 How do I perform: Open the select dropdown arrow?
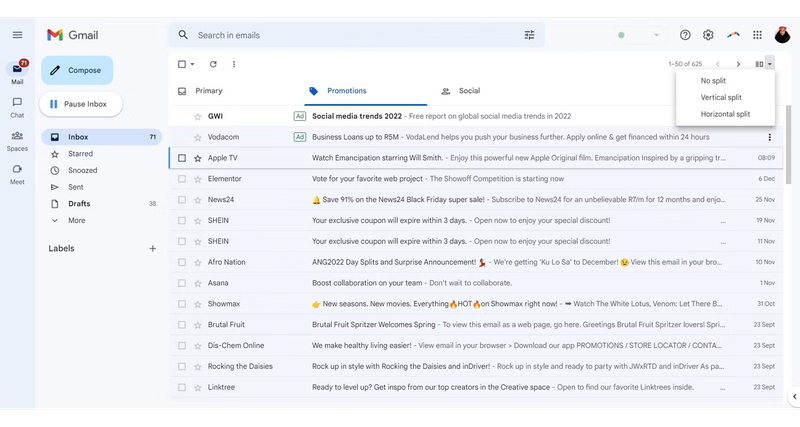tap(192, 64)
